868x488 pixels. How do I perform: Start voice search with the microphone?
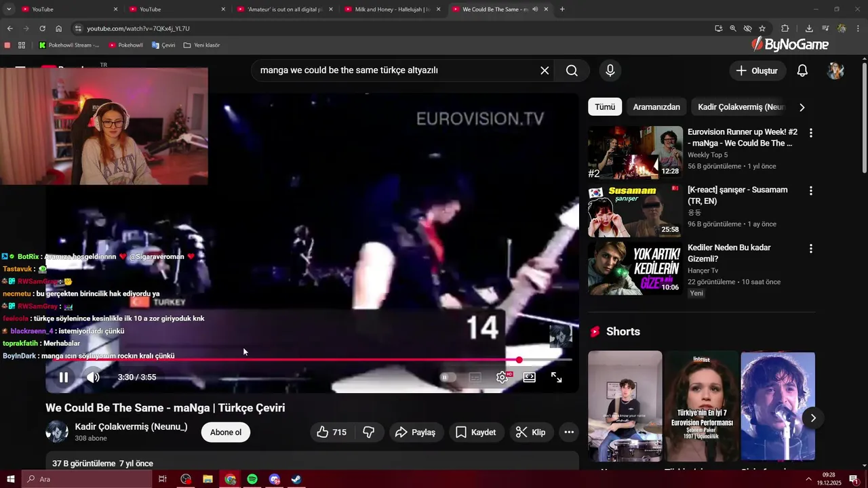point(610,70)
